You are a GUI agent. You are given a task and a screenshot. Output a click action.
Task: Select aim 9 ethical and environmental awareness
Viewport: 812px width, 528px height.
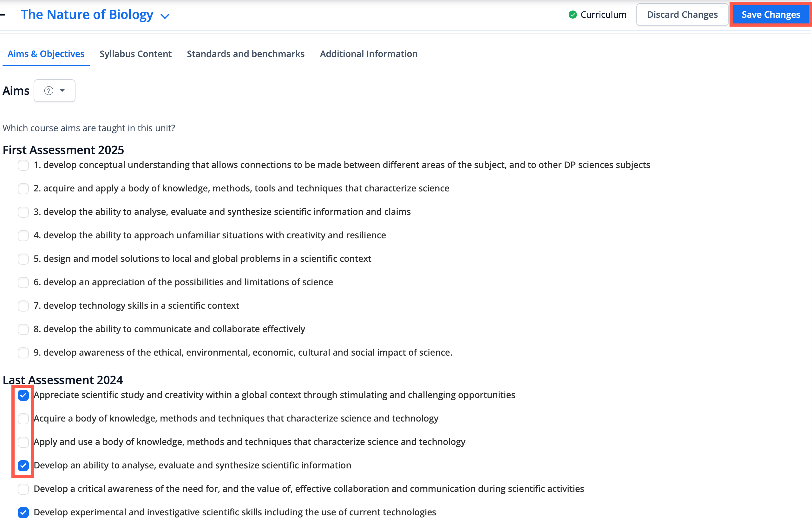[23, 353]
